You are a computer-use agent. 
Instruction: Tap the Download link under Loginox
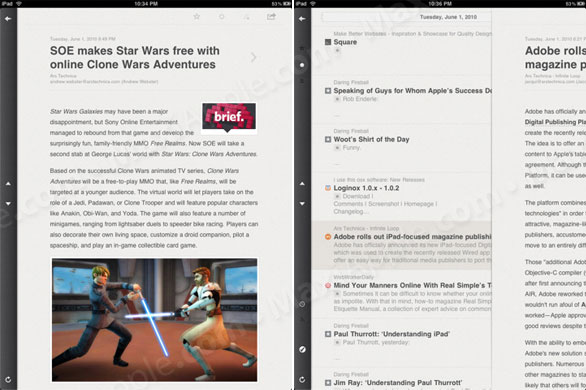[x=356, y=196]
